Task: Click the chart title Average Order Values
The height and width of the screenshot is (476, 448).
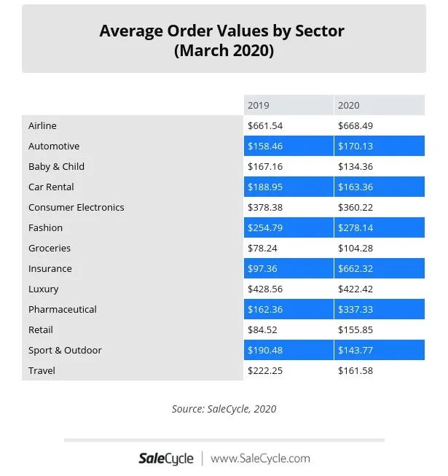Action: point(222,31)
